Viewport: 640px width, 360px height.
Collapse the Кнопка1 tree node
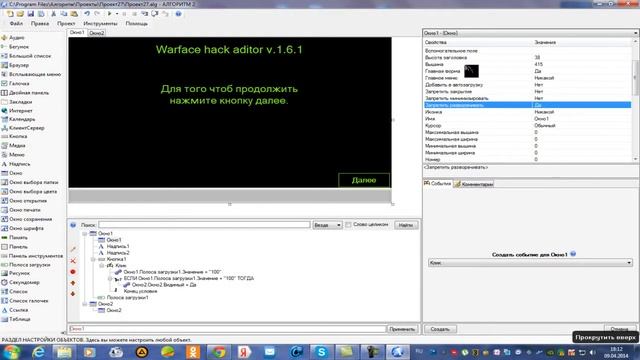click(93, 259)
